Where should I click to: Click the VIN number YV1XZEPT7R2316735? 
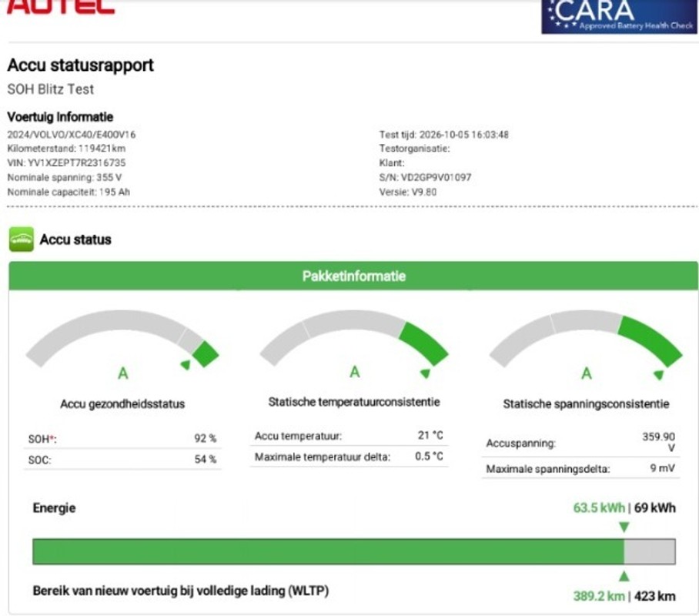(77, 162)
